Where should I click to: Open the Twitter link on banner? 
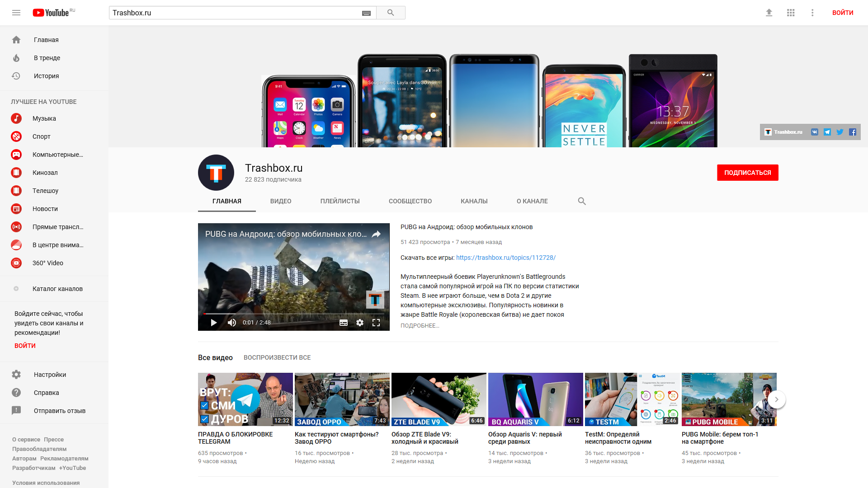click(840, 132)
